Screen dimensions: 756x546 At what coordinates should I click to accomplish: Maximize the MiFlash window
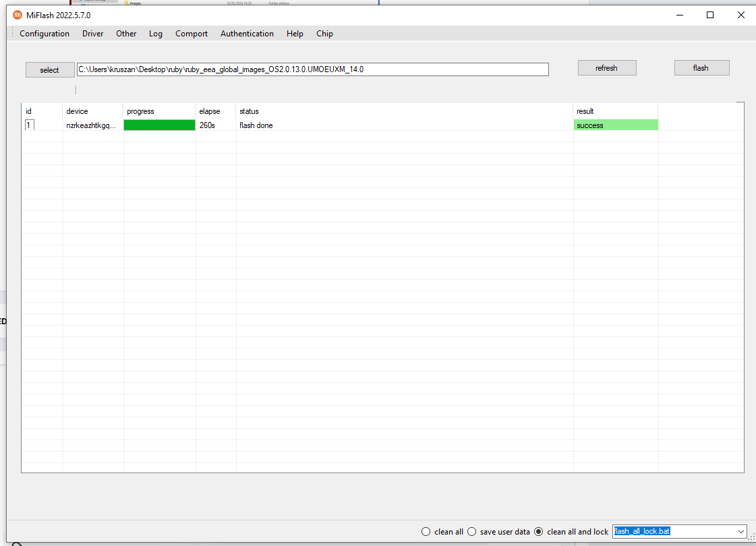(x=710, y=15)
